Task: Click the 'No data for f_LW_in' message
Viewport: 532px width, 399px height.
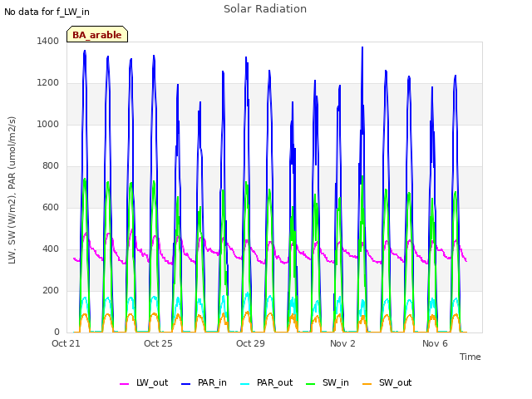Action: (x=47, y=12)
